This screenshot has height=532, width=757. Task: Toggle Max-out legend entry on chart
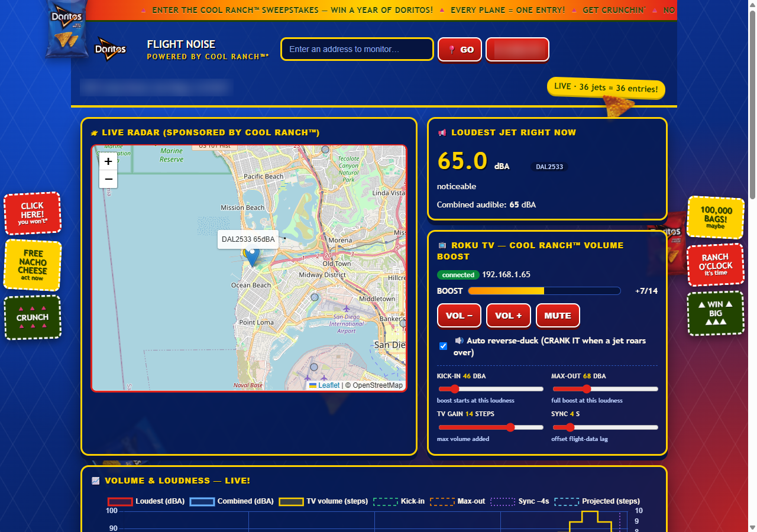[458, 501]
